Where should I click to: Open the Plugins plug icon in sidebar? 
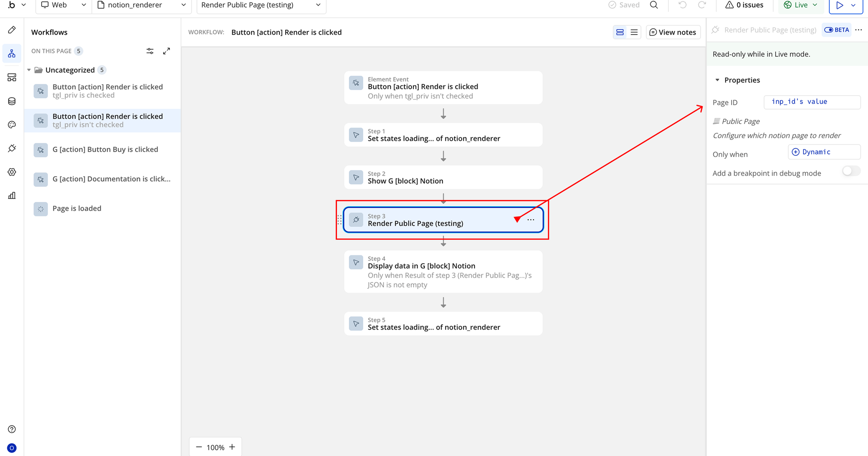pyautogui.click(x=12, y=148)
